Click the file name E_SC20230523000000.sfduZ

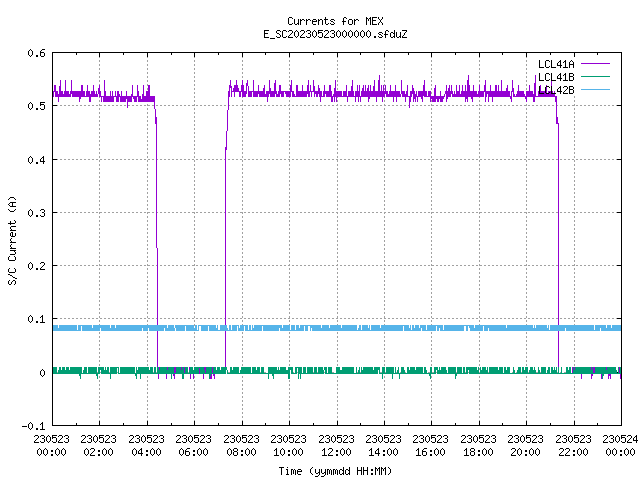point(335,34)
